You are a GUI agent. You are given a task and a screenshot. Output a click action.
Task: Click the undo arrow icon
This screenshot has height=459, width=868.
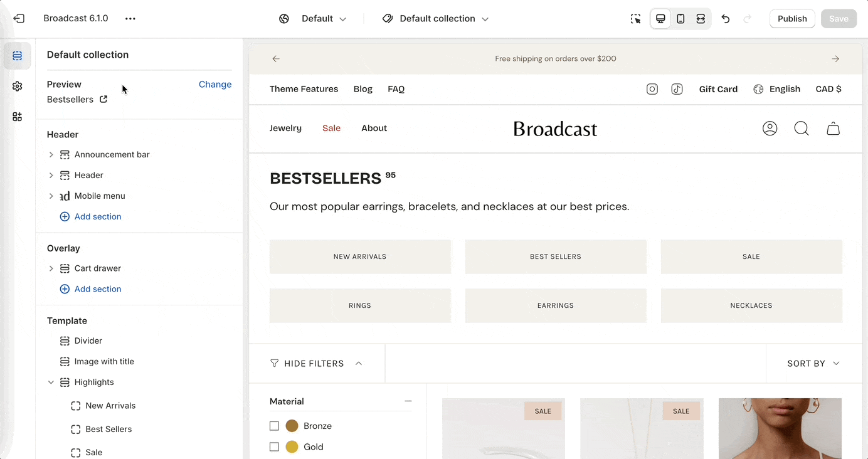pos(726,19)
